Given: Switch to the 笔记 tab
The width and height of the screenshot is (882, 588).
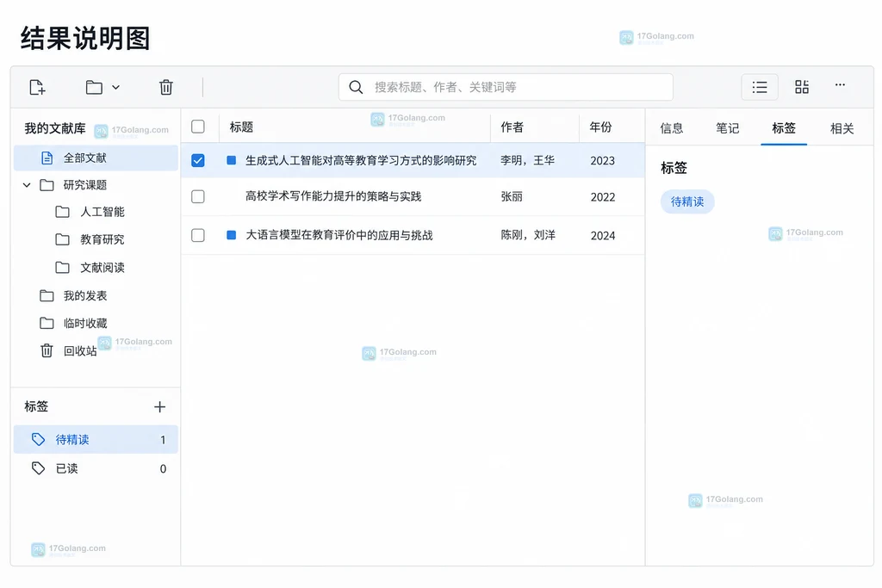Looking at the screenshot, I should pos(727,128).
